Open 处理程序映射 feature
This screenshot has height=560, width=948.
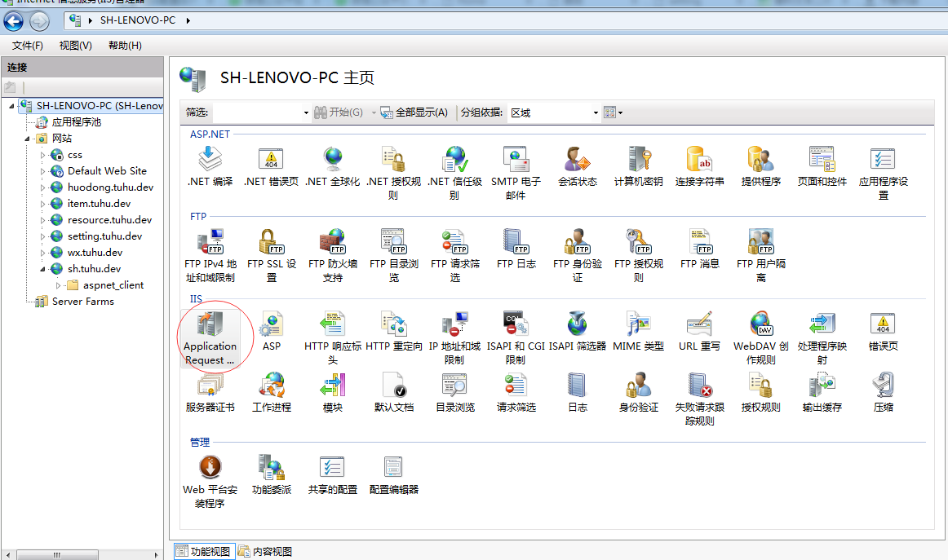[x=822, y=337]
